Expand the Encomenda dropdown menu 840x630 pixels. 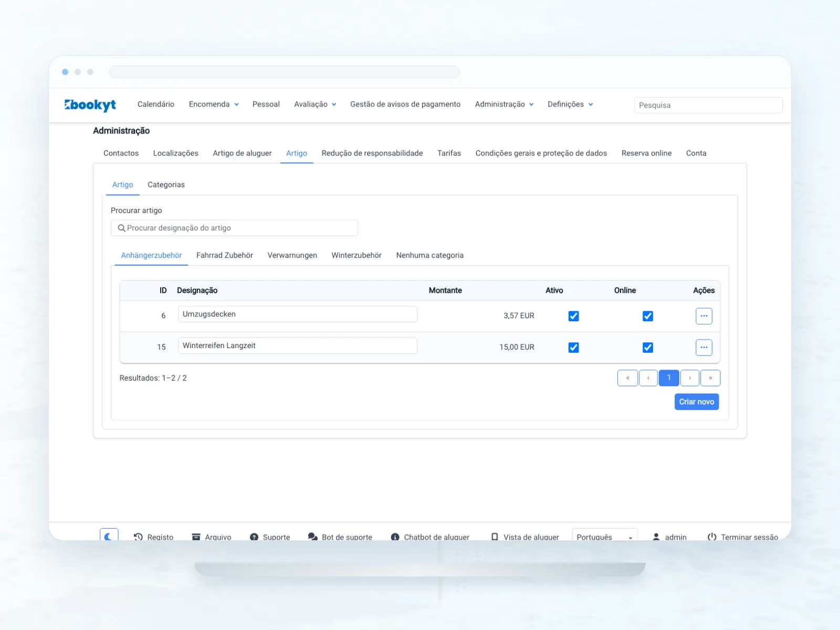click(x=214, y=104)
